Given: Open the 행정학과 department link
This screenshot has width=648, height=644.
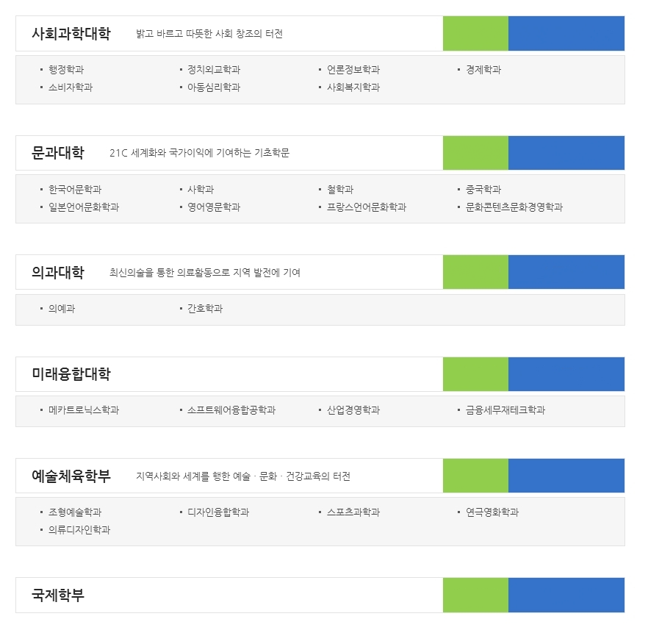Looking at the screenshot, I should coord(66,70).
